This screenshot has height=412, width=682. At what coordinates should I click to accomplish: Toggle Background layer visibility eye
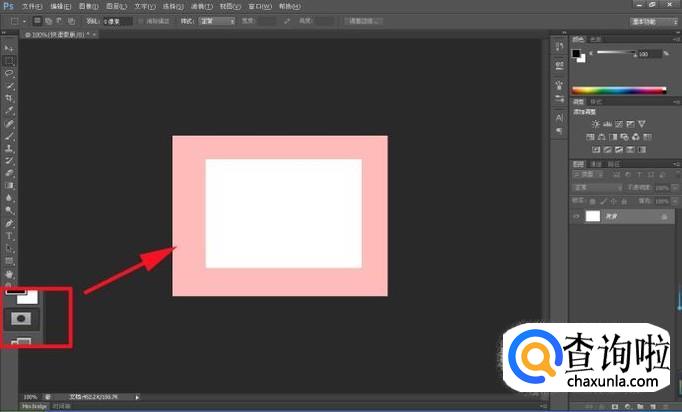click(x=577, y=216)
